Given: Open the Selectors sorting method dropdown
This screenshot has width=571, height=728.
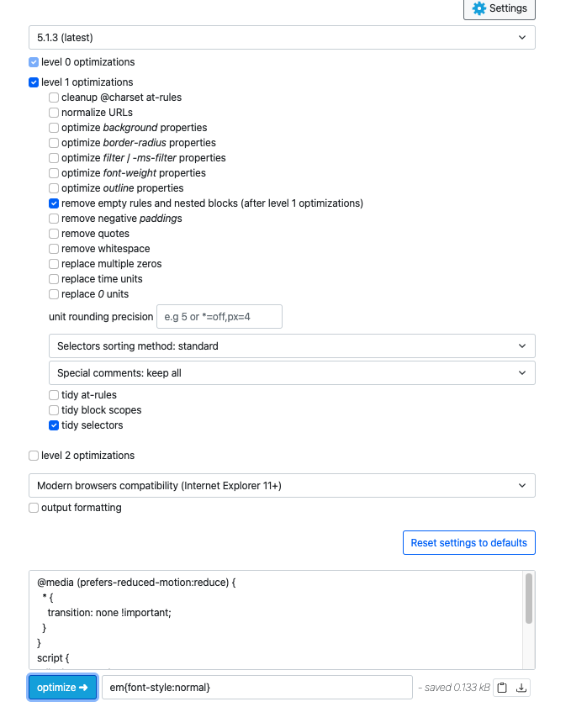Looking at the screenshot, I should (x=291, y=346).
